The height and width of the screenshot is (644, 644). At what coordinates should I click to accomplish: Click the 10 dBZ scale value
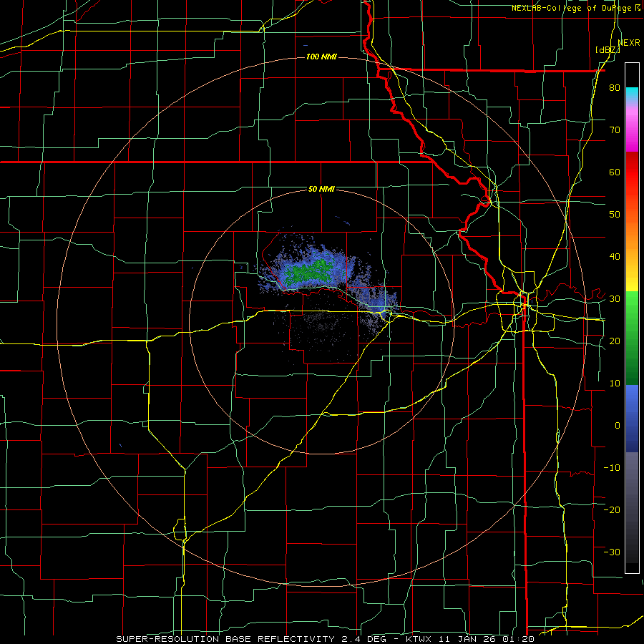coord(615,384)
